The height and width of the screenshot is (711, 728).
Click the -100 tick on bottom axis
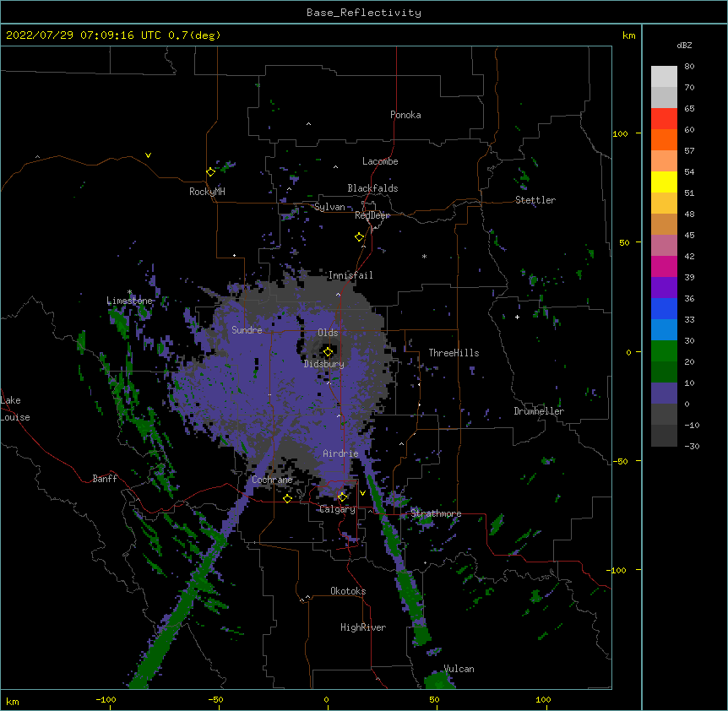[106, 699]
